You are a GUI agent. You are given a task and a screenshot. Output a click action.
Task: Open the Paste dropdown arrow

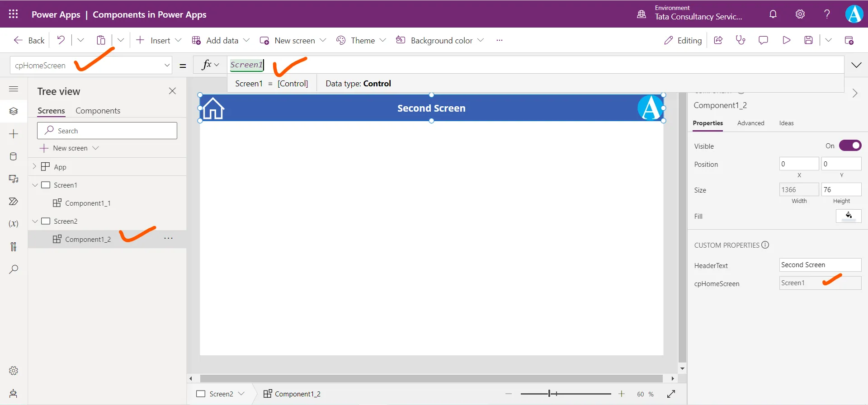pyautogui.click(x=121, y=40)
